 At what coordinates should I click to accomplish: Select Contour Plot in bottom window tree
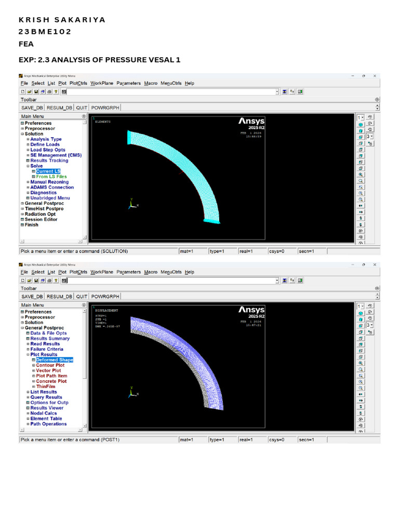(50, 365)
